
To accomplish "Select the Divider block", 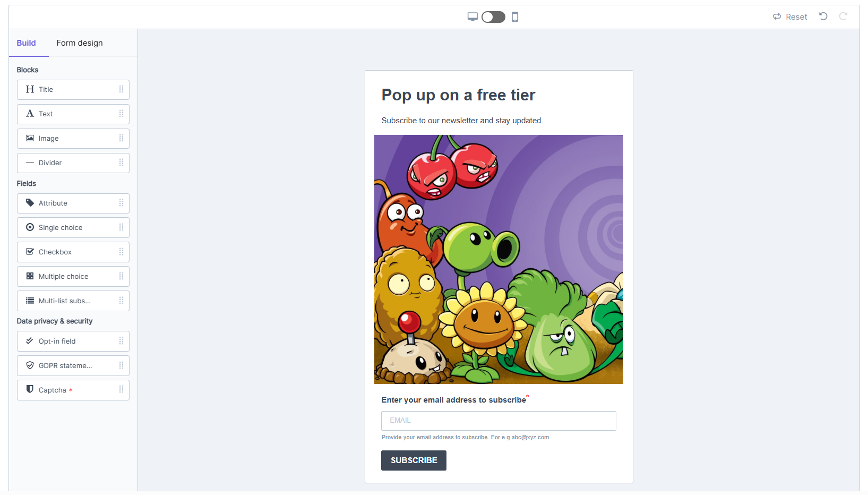I will (73, 163).
